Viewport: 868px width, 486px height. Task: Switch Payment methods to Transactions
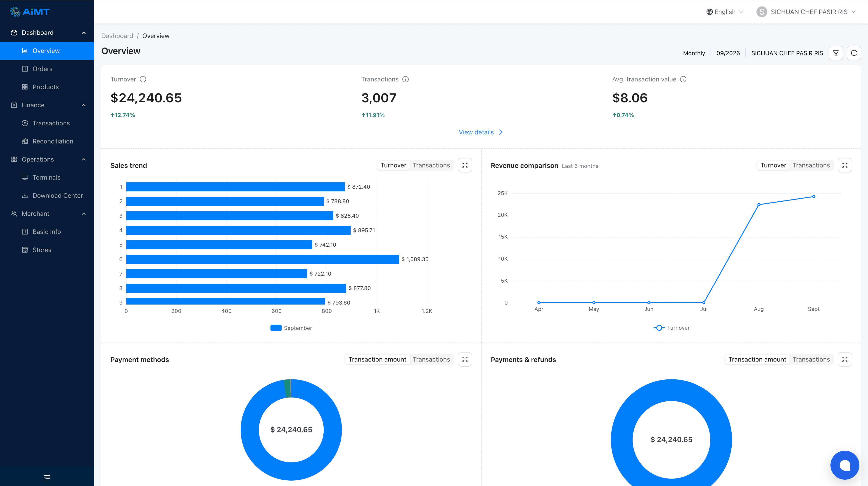click(x=431, y=359)
